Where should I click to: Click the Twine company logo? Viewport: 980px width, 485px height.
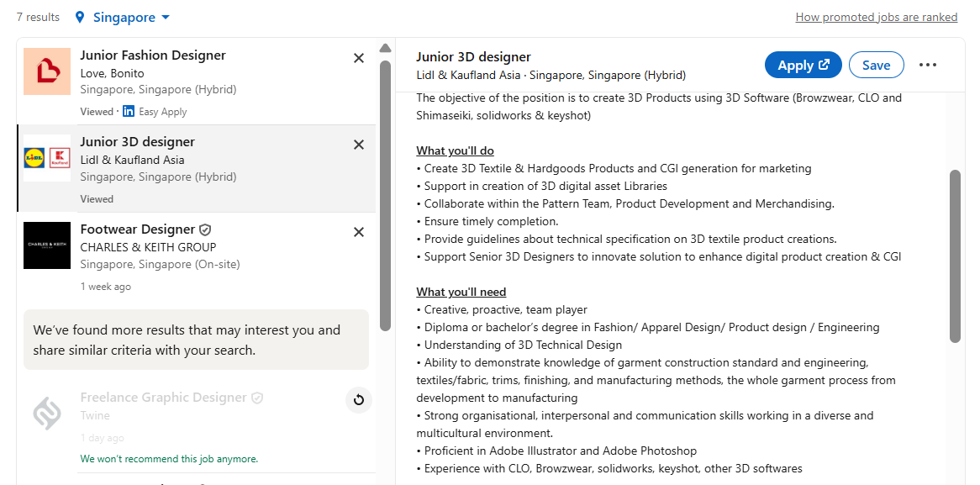[x=46, y=413]
